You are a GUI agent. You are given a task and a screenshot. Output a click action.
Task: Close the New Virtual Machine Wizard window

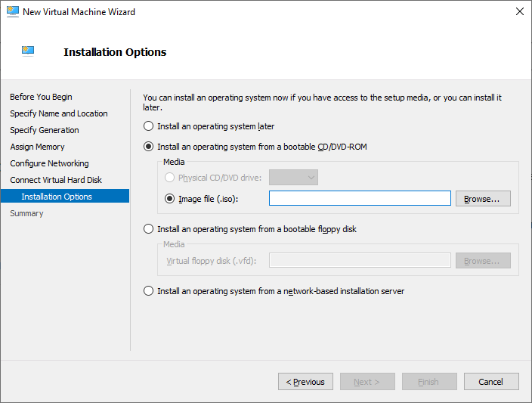point(519,11)
